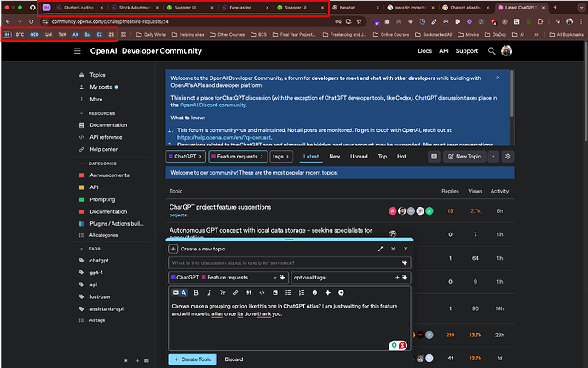Switch to the Unread tab

pyautogui.click(x=359, y=157)
